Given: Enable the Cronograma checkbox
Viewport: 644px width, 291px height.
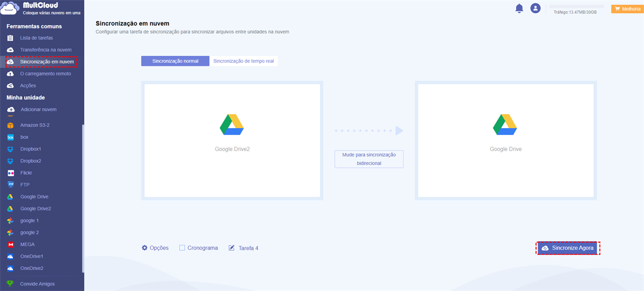Looking at the screenshot, I should pyautogui.click(x=182, y=248).
